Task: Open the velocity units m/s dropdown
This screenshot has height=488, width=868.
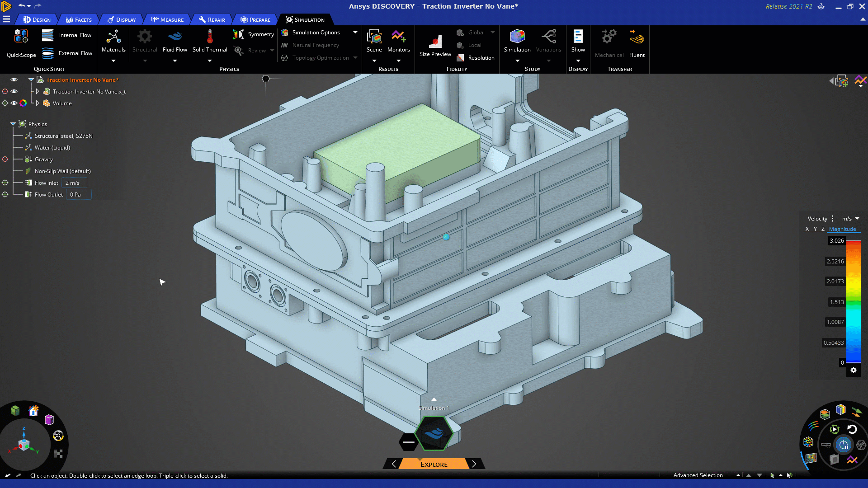Action: tap(851, 219)
